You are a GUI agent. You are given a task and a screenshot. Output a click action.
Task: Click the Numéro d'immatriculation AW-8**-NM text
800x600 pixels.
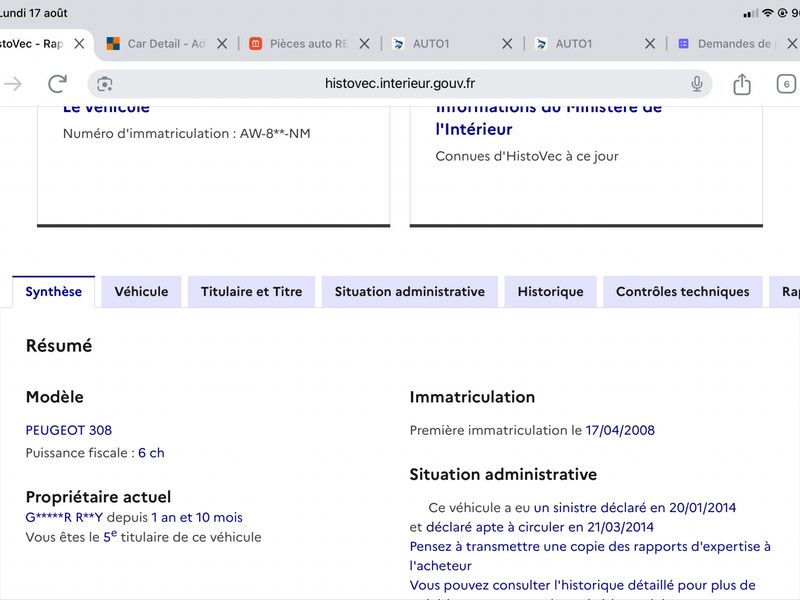187,134
